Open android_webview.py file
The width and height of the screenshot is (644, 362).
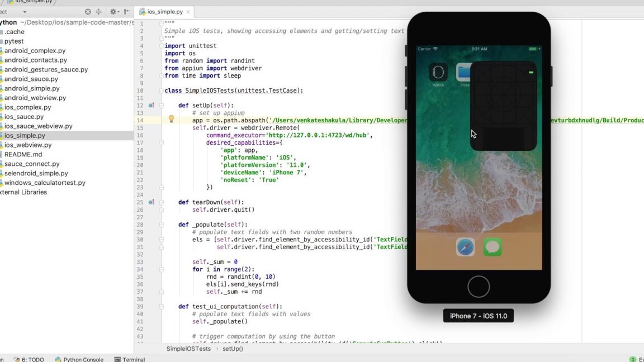tap(35, 98)
